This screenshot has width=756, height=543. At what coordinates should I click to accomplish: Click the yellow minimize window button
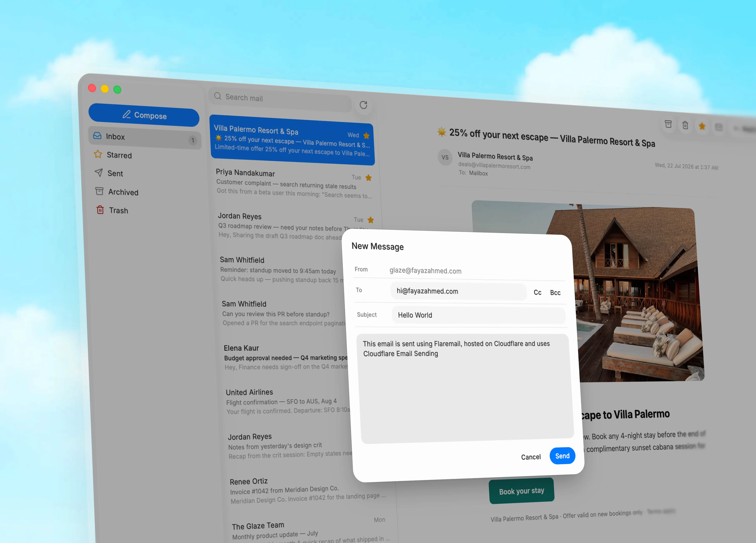click(105, 89)
